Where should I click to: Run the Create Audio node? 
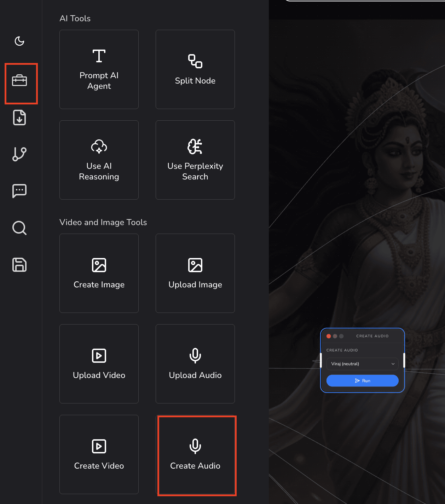coord(363,381)
